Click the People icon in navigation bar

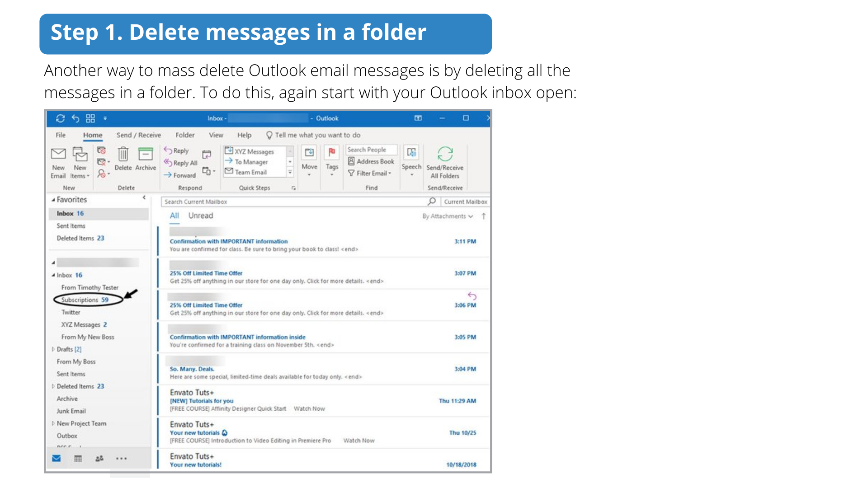tap(99, 459)
